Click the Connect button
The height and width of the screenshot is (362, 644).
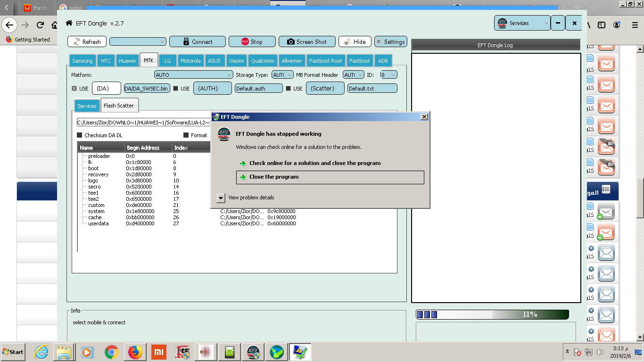[198, 41]
